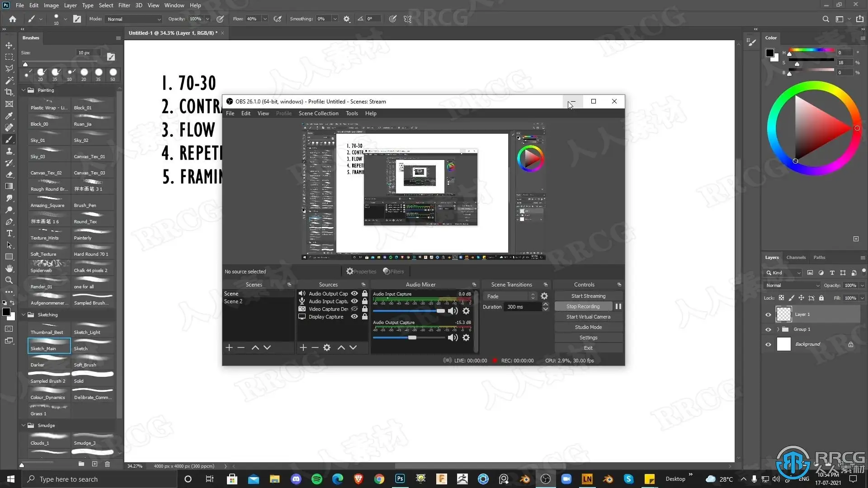Select the Zoom tool
Image resolution: width=868 pixels, height=488 pixels.
point(9,280)
